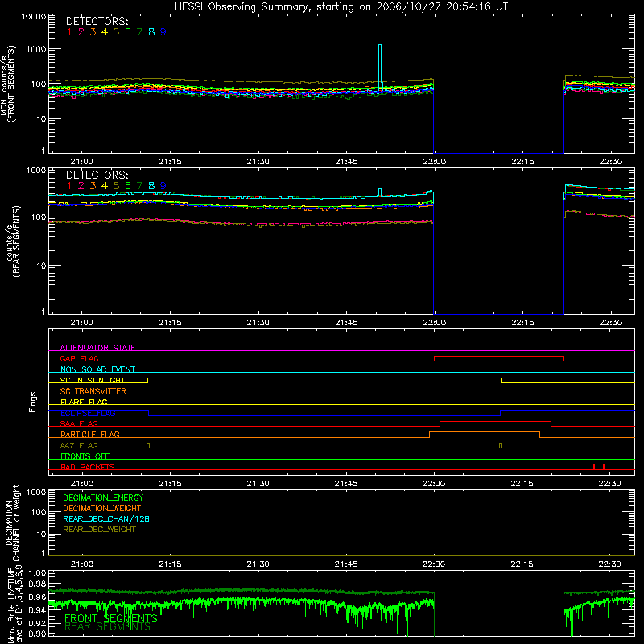The height and width of the screenshot is (644, 644).
Task: Click the 0.96 value on livetime axis
Action: pos(37,597)
